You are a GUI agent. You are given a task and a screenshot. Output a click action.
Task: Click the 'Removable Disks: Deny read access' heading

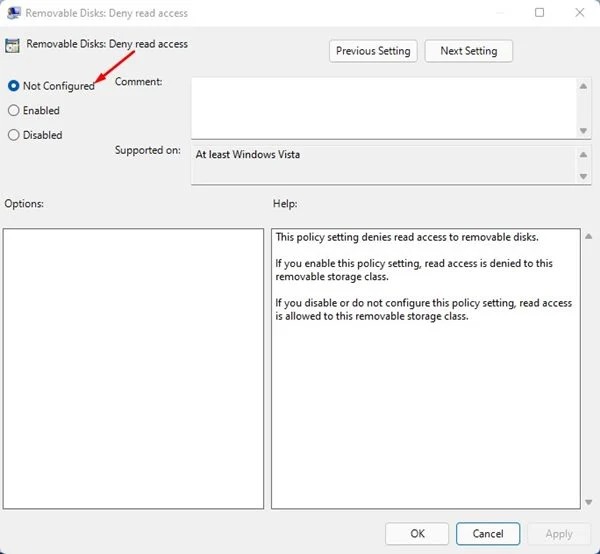coord(107,44)
